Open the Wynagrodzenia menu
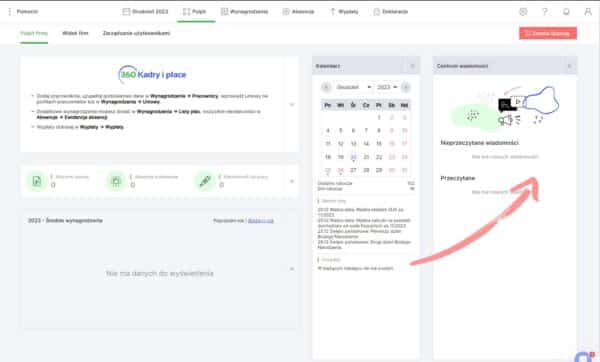 click(245, 11)
